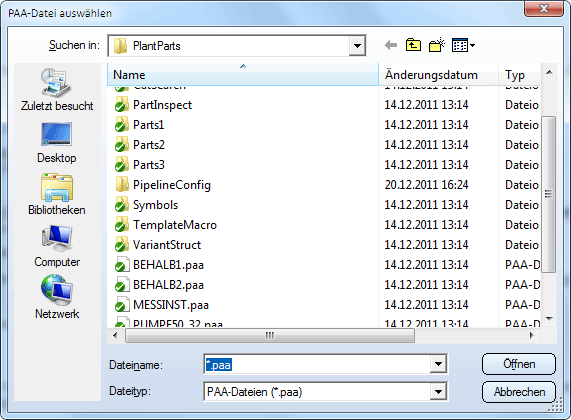Click vertical scrollbar up arrow
The width and height of the screenshot is (571, 420).
coord(549,72)
